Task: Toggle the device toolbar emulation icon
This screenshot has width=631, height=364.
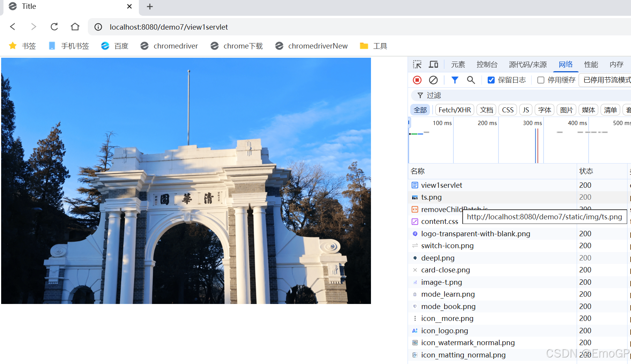Action: 434,64
